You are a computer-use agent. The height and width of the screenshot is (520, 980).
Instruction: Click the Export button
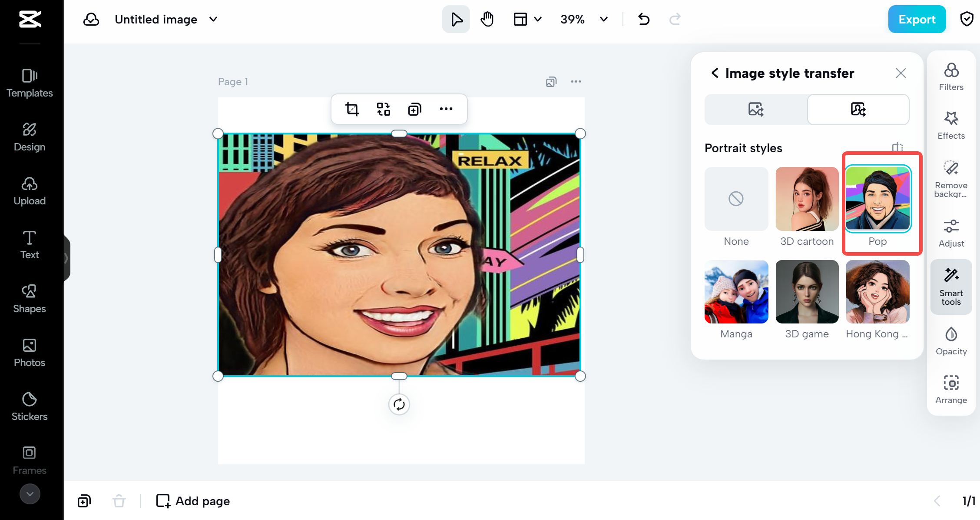tap(917, 20)
